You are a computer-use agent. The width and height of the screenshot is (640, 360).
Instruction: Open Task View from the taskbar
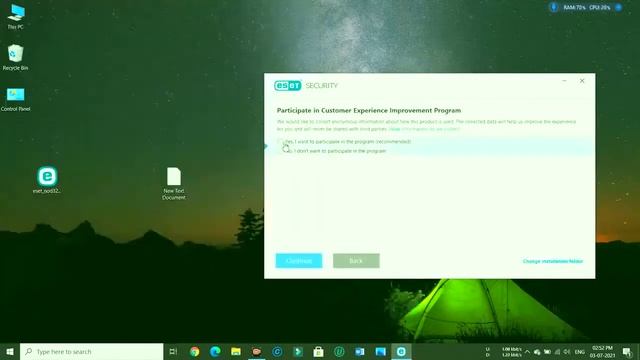(x=173, y=351)
